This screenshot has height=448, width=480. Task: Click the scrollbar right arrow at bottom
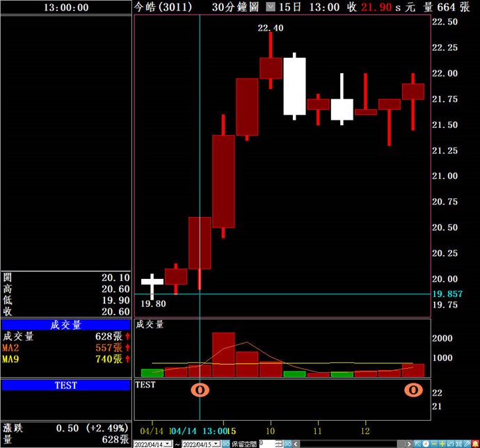click(409, 444)
